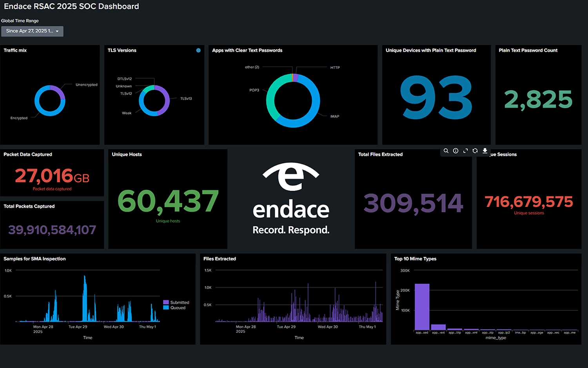588x368 pixels.
Task: Select the tallest bar in Top 10 Mime Types
Action: tap(422, 307)
